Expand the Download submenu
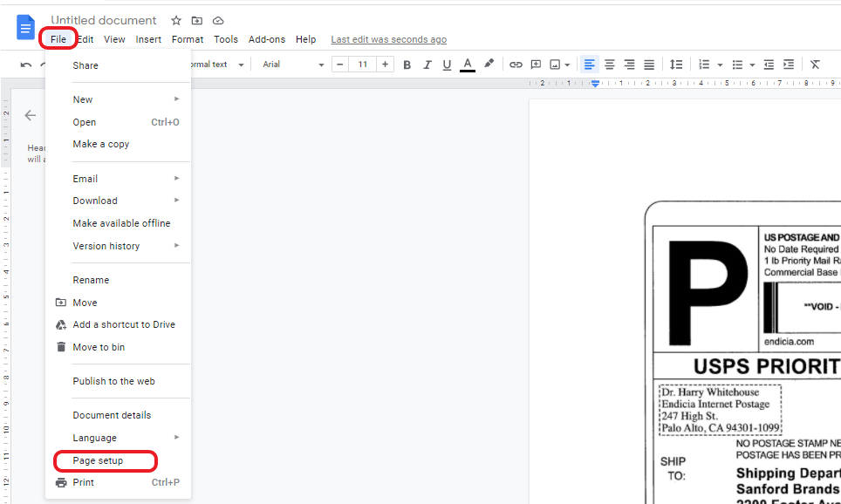Image resolution: width=841 pixels, height=504 pixels. click(x=92, y=201)
